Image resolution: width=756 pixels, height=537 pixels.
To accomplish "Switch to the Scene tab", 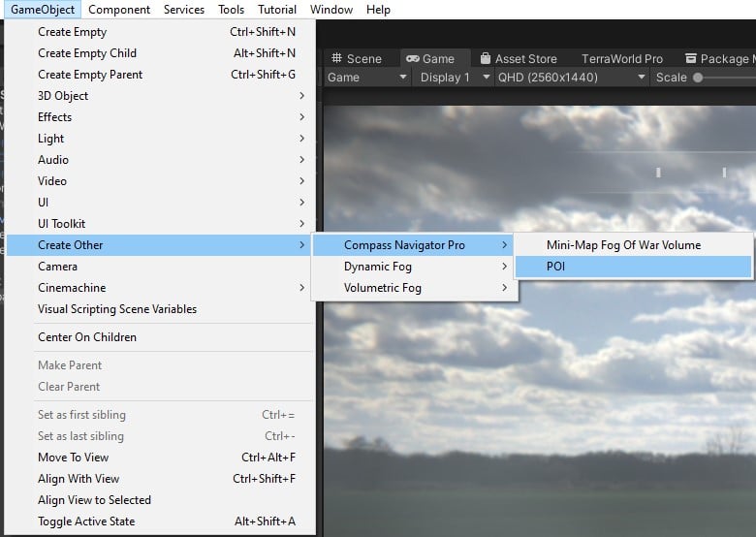I will click(358, 59).
